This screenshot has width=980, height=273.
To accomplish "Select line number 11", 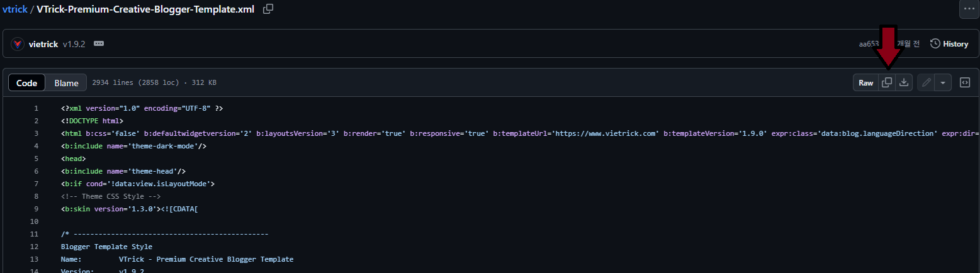I will click(x=35, y=234).
